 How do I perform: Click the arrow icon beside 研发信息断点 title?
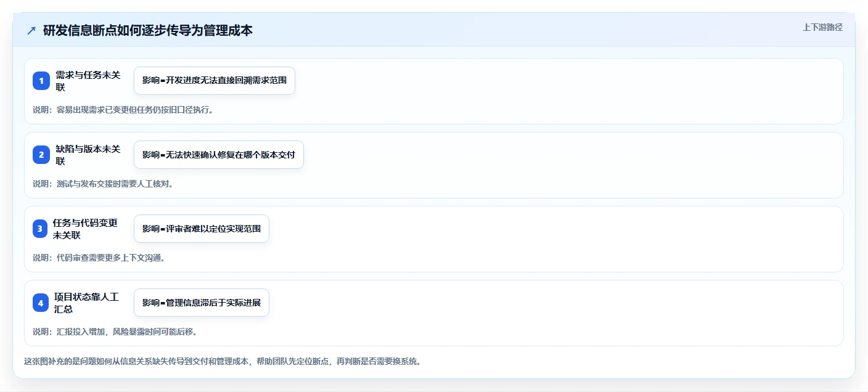31,31
